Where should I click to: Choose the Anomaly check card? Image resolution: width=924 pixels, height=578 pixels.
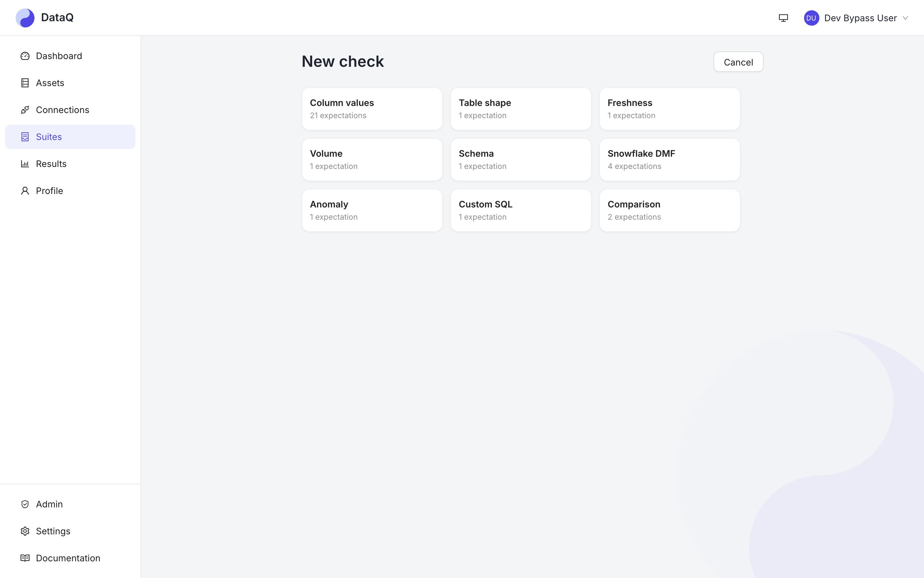[372, 210]
